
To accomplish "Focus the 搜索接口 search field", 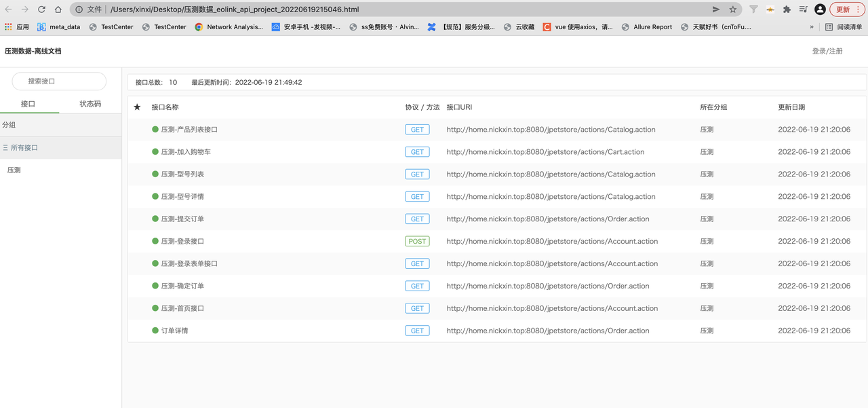I will [59, 81].
